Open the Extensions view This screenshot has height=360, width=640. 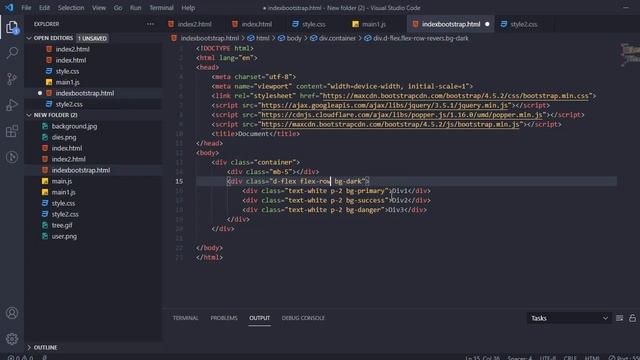[x=12, y=131]
